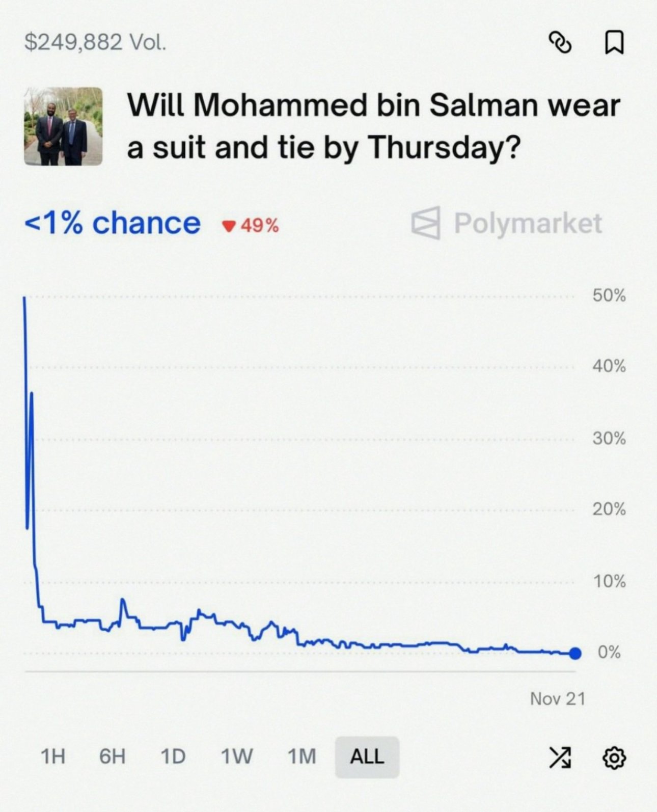
Task: Switch chart range to 1H
Action: click(x=53, y=756)
